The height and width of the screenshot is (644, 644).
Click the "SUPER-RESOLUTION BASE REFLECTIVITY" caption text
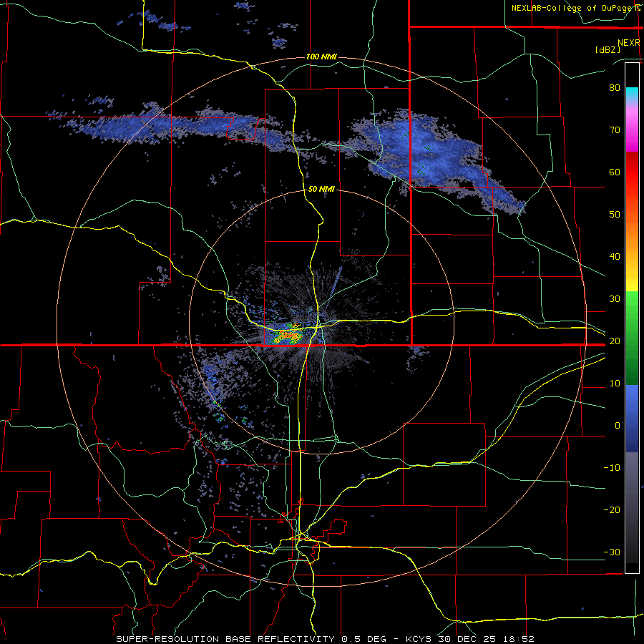[225, 639]
